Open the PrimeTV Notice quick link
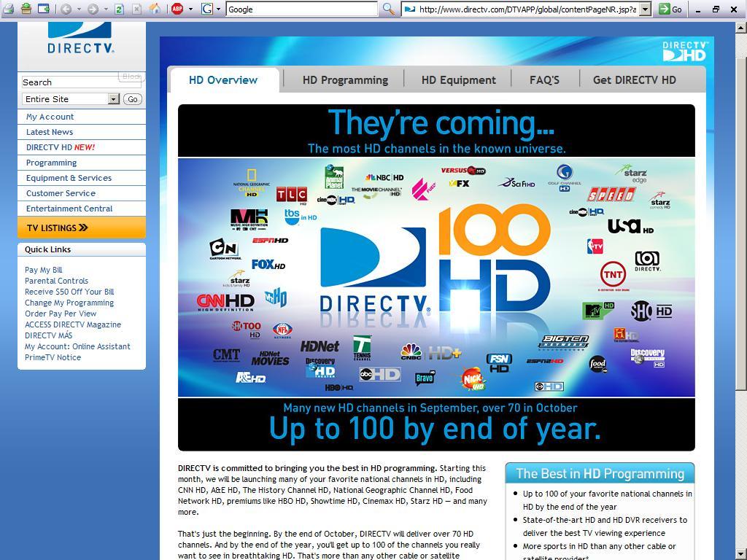This screenshot has width=747, height=560. click(53, 357)
